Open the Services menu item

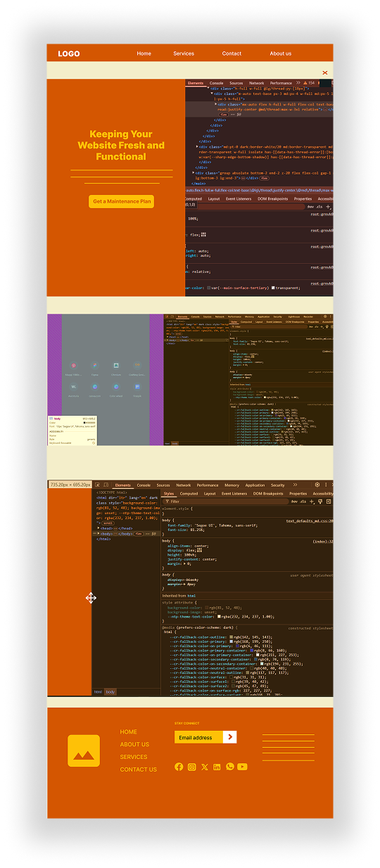click(x=184, y=53)
